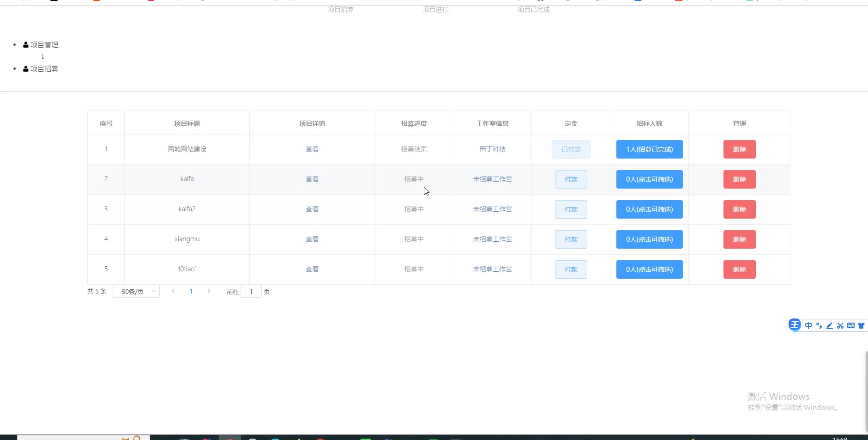Toggle Chinese input mode "中" icon
868x440 pixels.
click(x=808, y=325)
